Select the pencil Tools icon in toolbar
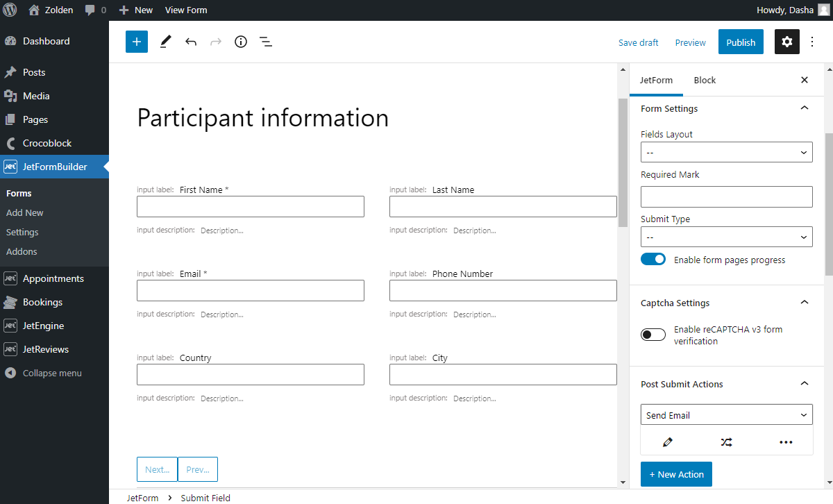 pyautogui.click(x=165, y=42)
